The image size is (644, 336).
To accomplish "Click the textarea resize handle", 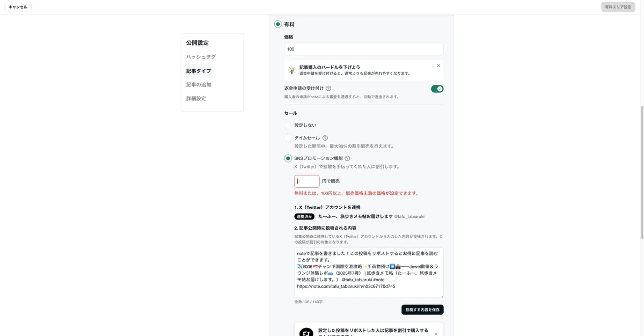I will tap(441, 295).
